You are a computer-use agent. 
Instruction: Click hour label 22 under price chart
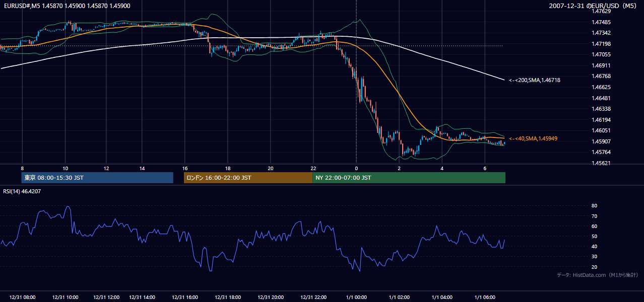[x=313, y=168]
